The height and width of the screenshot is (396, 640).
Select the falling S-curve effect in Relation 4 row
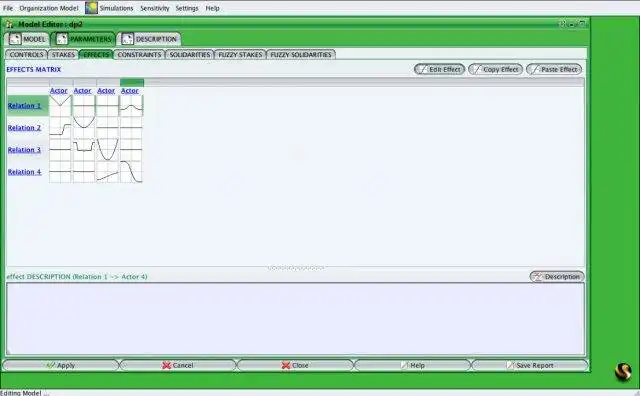(x=131, y=172)
